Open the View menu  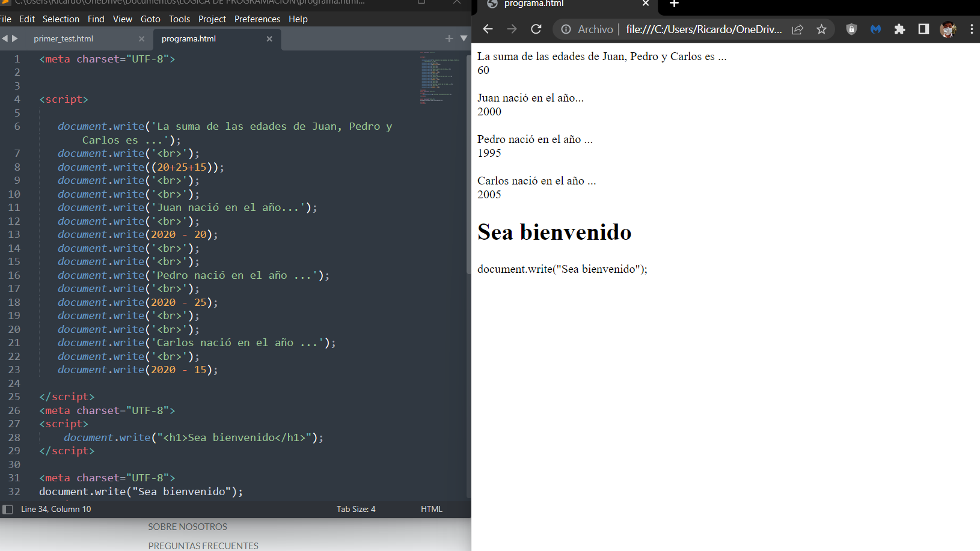click(x=123, y=19)
